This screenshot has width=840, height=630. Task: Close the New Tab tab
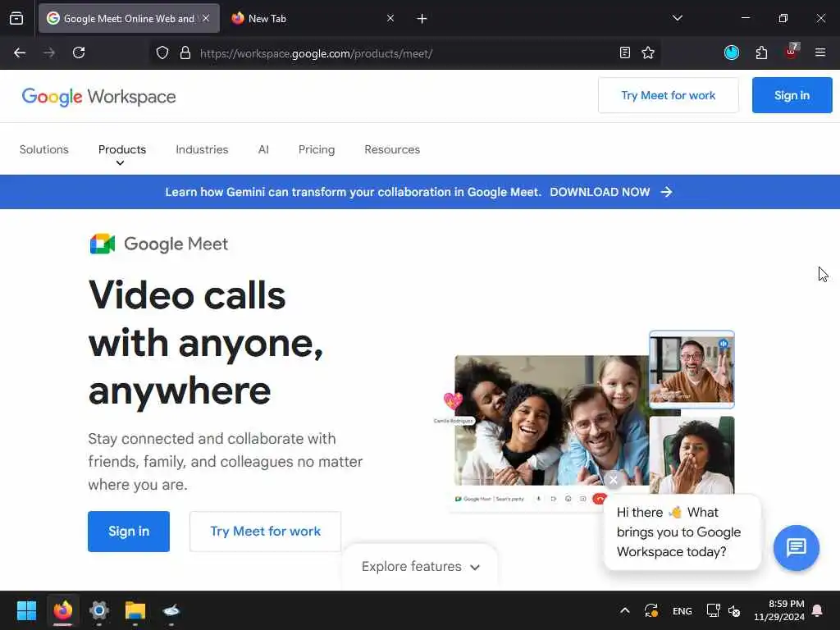[390, 18]
